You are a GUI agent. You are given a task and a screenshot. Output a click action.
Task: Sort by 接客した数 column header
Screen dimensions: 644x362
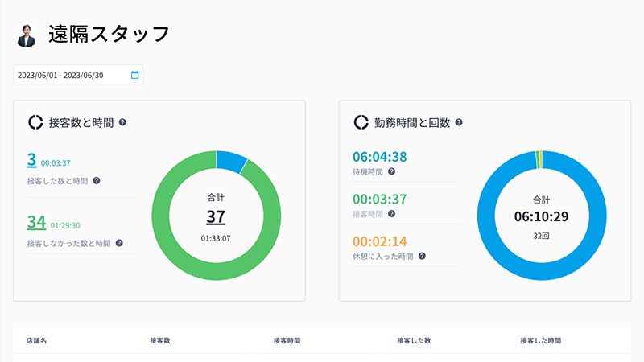pyautogui.click(x=414, y=341)
